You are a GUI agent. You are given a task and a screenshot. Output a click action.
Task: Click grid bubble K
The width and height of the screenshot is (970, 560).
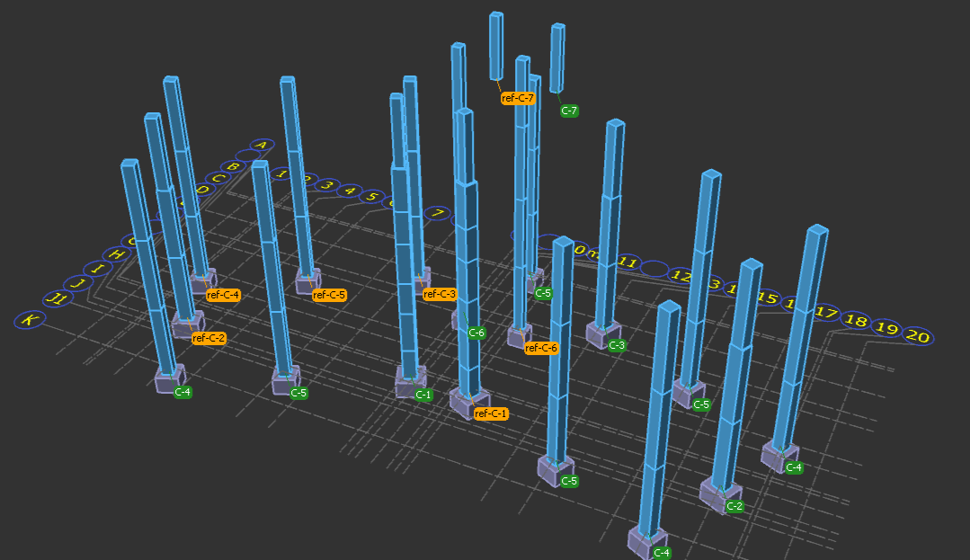30,320
